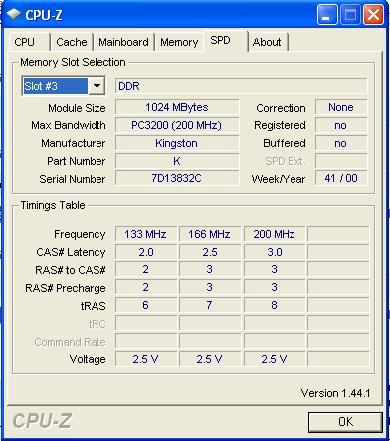Click the Version 1.44.1 label
Screen dimensions: 390x441
335,393
